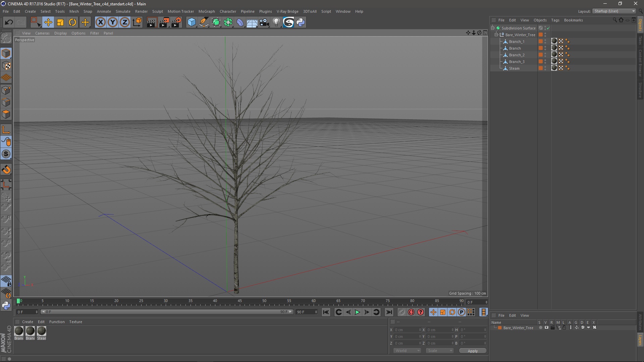This screenshot has width=644, height=362.
Task: Select the Steam object in tree
Action: 514,68
